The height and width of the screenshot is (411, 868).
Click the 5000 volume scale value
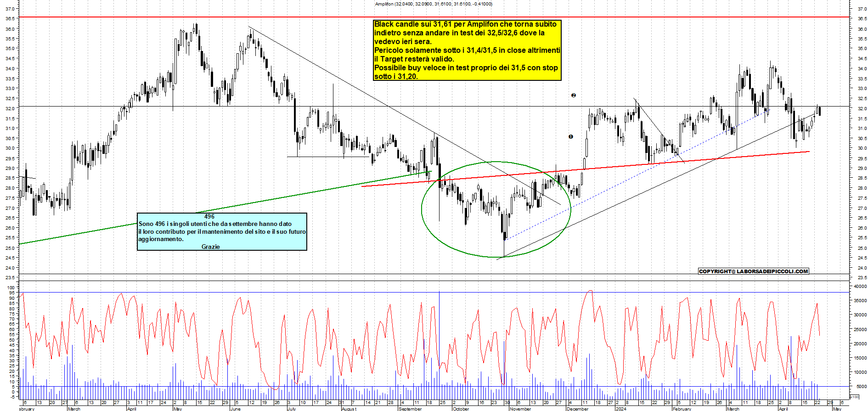coord(861,387)
